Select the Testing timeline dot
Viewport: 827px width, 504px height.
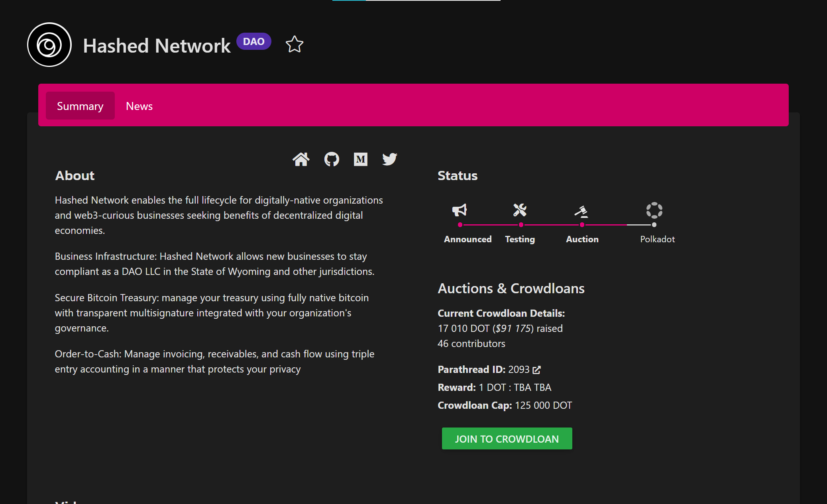point(521,225)
